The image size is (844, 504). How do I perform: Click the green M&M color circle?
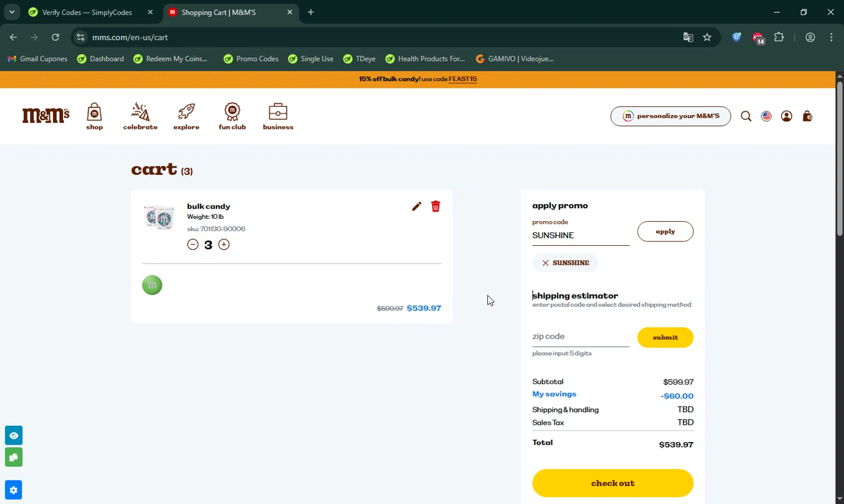click(152, 285)
